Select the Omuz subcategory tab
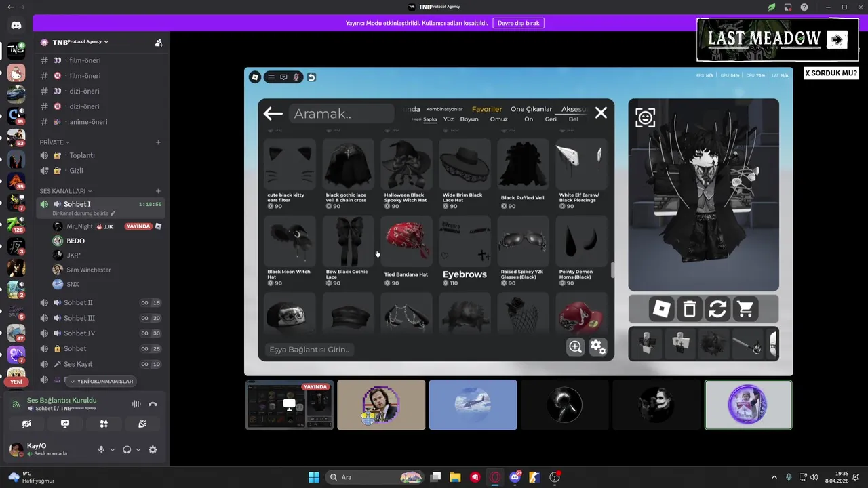 (498, 119)
